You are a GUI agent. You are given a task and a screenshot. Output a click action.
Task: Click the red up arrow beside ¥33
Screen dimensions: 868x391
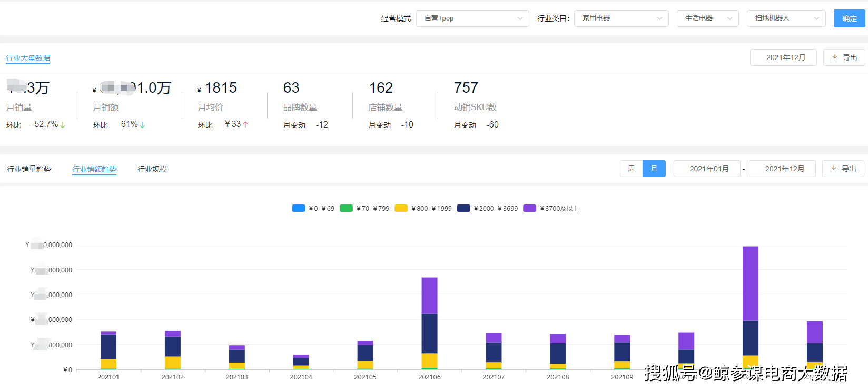[x=245, y=124]
